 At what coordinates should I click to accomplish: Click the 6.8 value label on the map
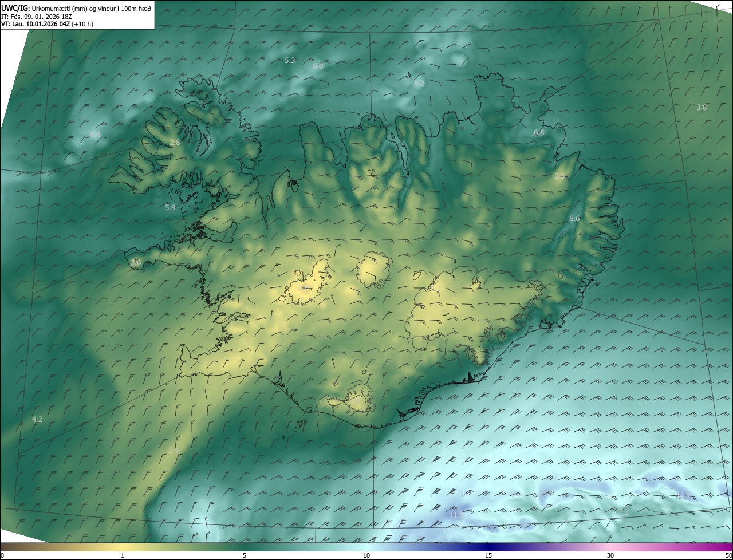[539, 132]
